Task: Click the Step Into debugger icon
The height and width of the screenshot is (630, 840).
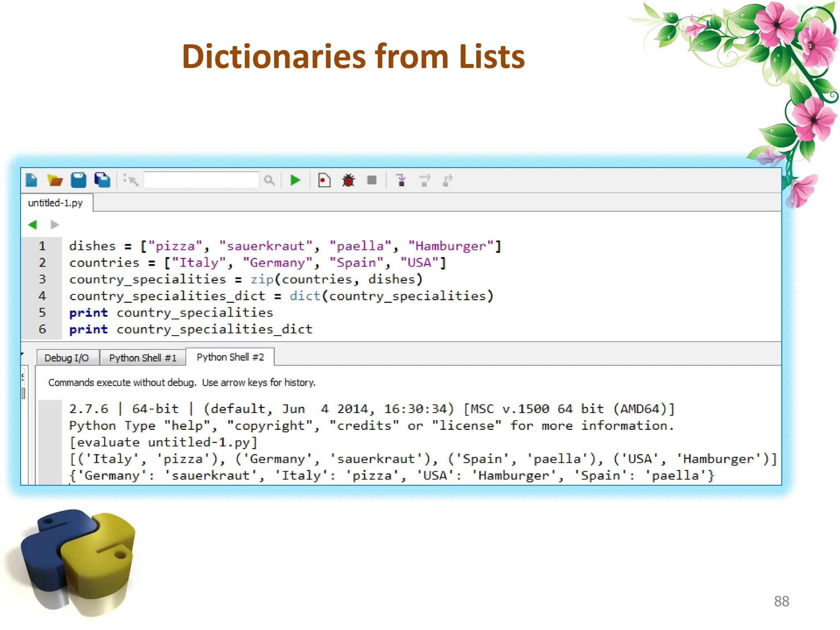Action: click(x=402, y=180)
